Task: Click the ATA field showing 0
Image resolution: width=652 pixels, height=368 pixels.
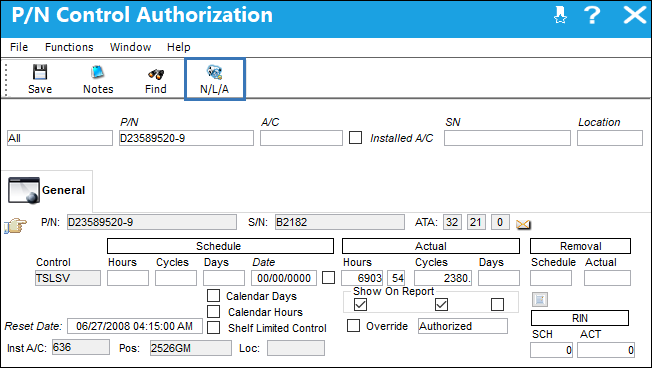Action: pyautogui.click(x=500, y=222)
